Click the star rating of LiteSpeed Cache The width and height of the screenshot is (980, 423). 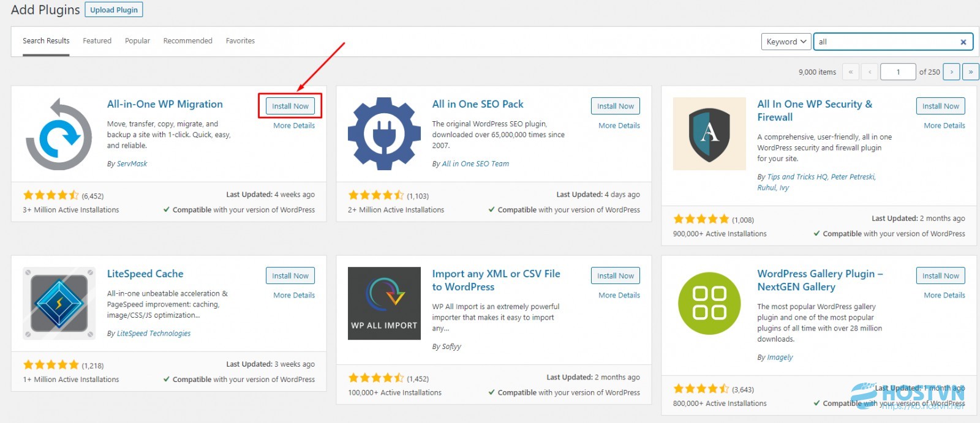(51, 365)
